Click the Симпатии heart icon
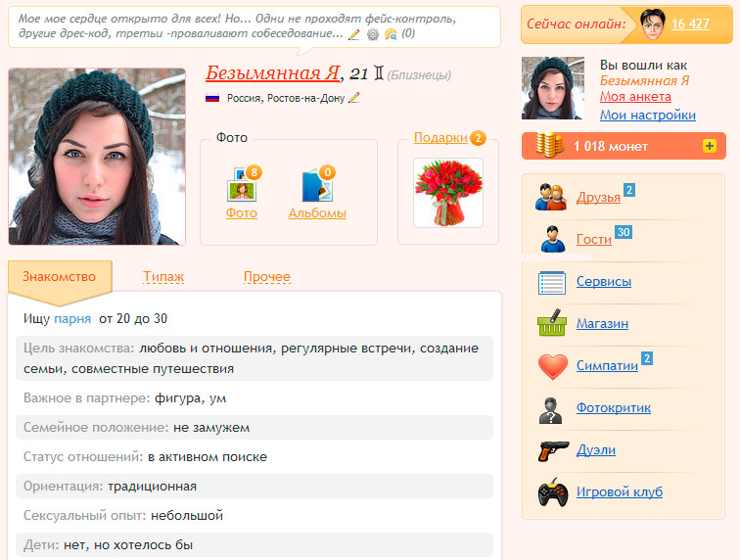The width and height of the screenshot is (740, 560). 552,367
